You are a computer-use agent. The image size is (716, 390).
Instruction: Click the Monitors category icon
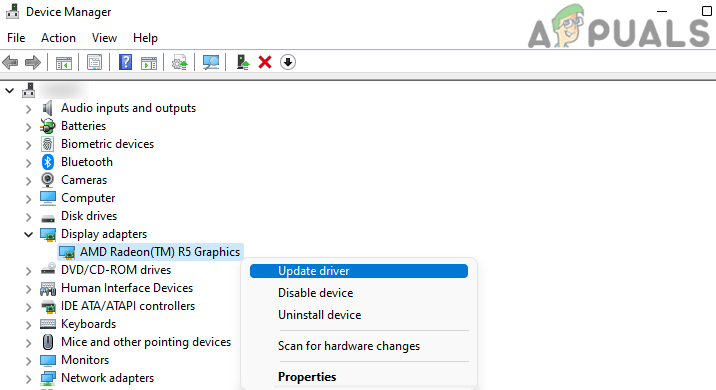[x=47, y=360]
